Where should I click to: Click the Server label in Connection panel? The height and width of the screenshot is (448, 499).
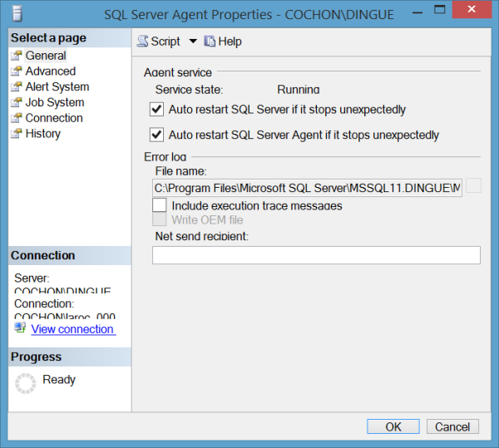pos(32,278)
